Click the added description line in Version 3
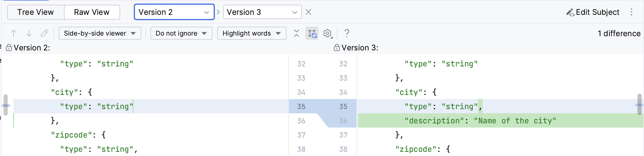Image resolution: width=644 pixels, height=156 pixels. (x=480, y=121)
